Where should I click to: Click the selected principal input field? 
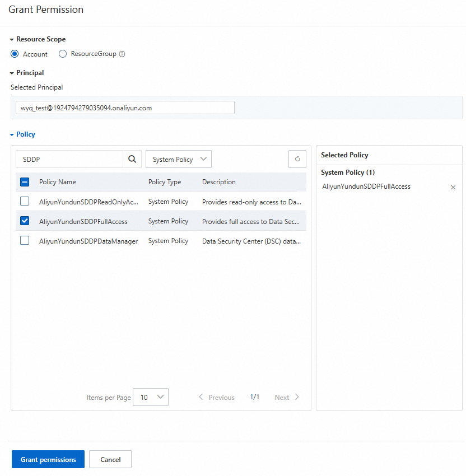[x=125, y=108]
